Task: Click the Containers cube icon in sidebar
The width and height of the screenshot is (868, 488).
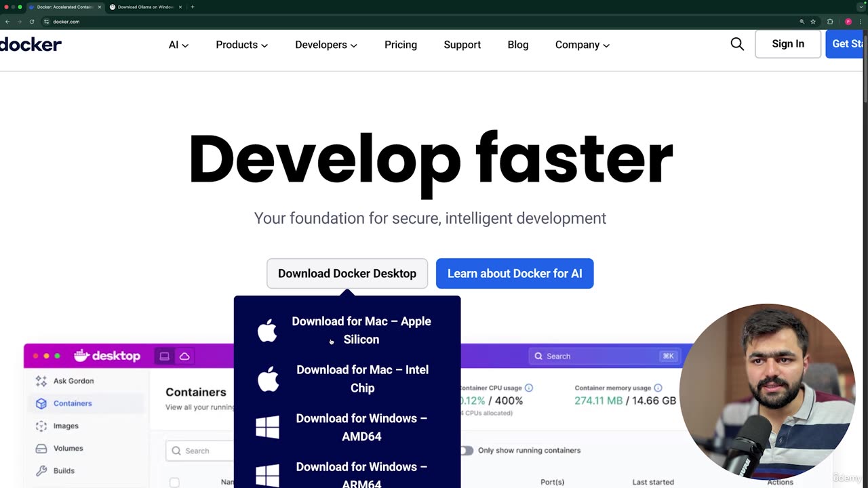Action: (41, 403)
